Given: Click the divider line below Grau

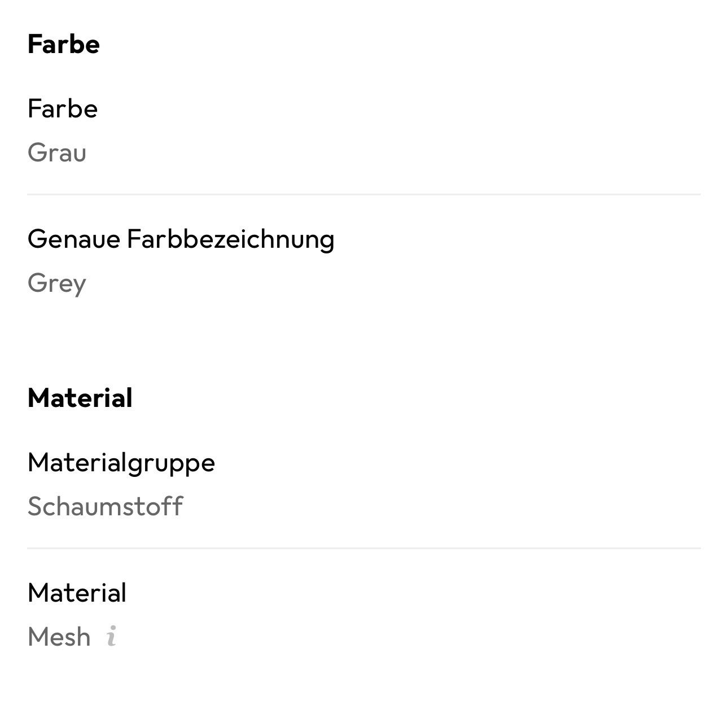Looking at the screenshot, I should 364,195.
